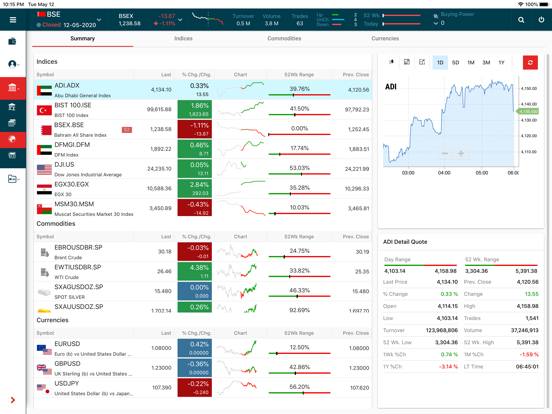This screenshot has width=552, height=414.
Task: Open the calendar sidebar icon
Action: pos(12,155)
